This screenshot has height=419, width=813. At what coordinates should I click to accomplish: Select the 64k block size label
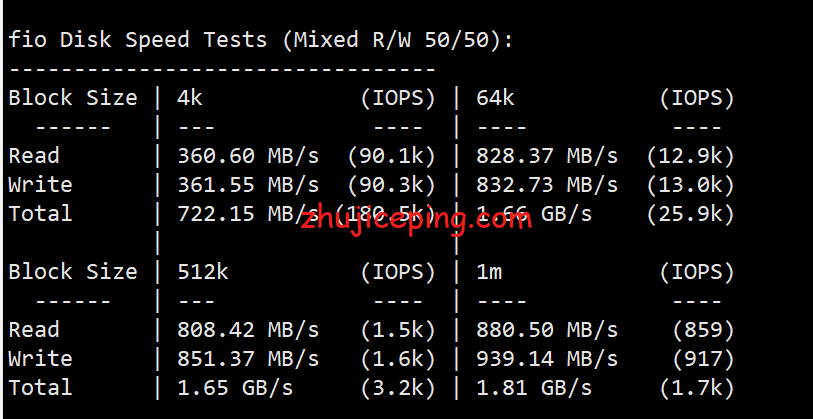point(495,98)
